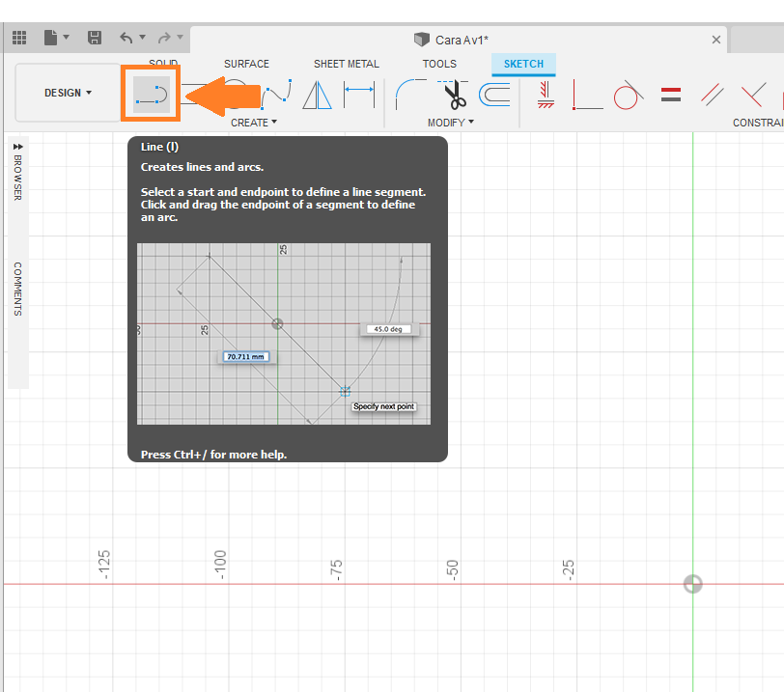Click the Cara Av1 document cube icon

(422, 40)
